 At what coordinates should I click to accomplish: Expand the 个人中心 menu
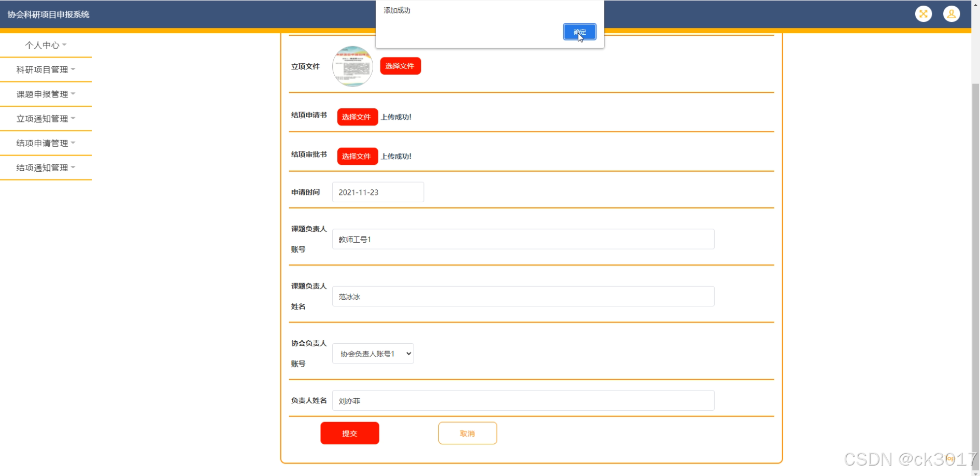click(x=46, y=45)
